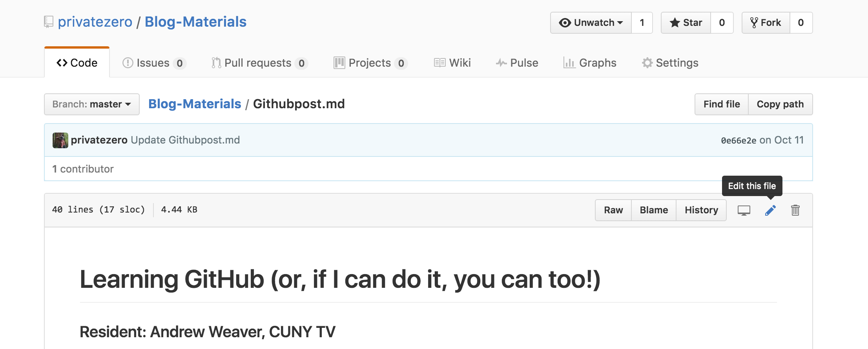868x349 pixels.
Task: Click Githubpost.md file name text
Action: click(x=299, y=104)
